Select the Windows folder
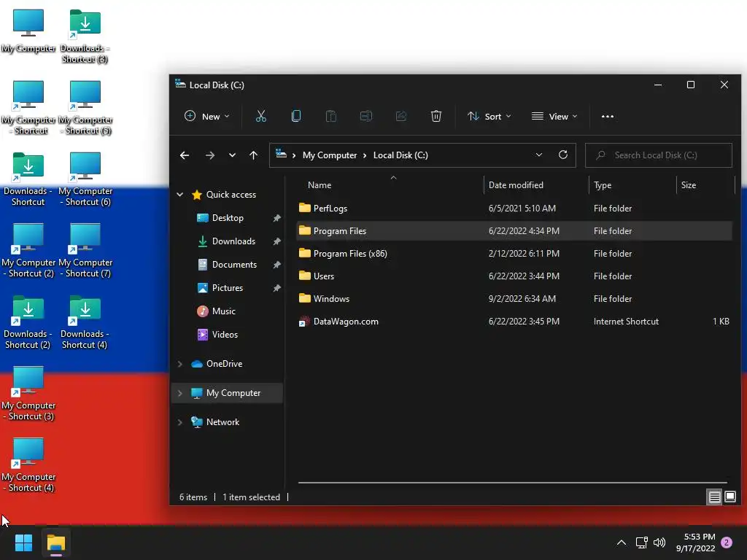The height and width of the screenshot is (560, 747). pos(514,298)
